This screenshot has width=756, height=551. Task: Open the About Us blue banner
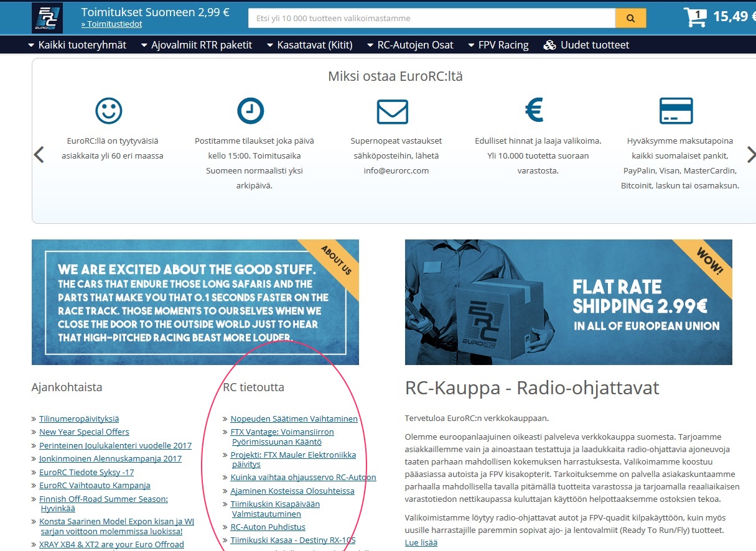[195, 302]
